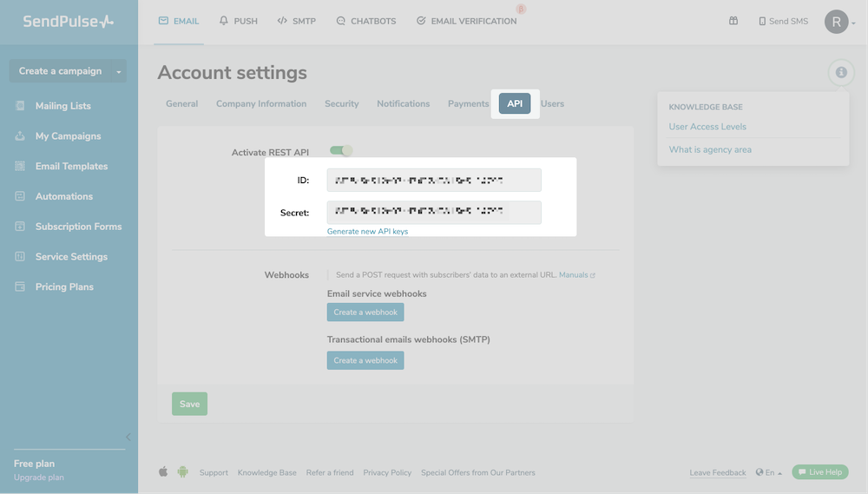This screenshot has width=868, height=494.
Task: Collapse the sidebar with the arrow
Action: 128,437
